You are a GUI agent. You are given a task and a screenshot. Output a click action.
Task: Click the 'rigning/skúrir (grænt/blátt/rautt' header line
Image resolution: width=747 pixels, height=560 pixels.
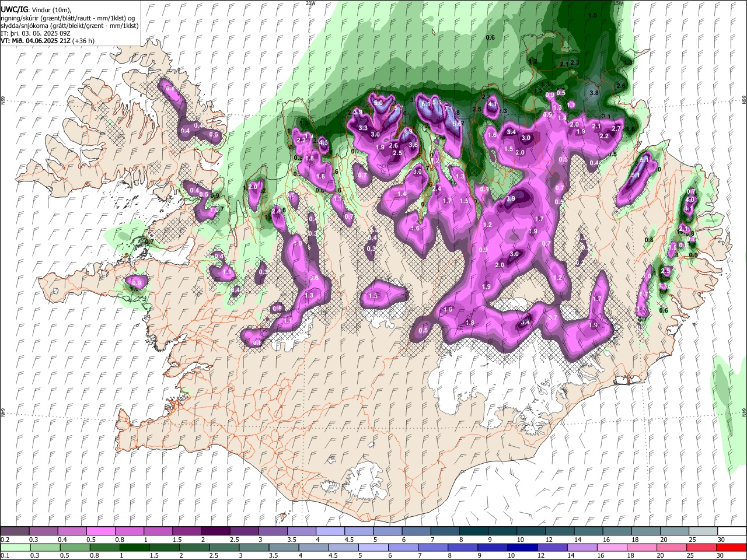click(x=68, y=18)
